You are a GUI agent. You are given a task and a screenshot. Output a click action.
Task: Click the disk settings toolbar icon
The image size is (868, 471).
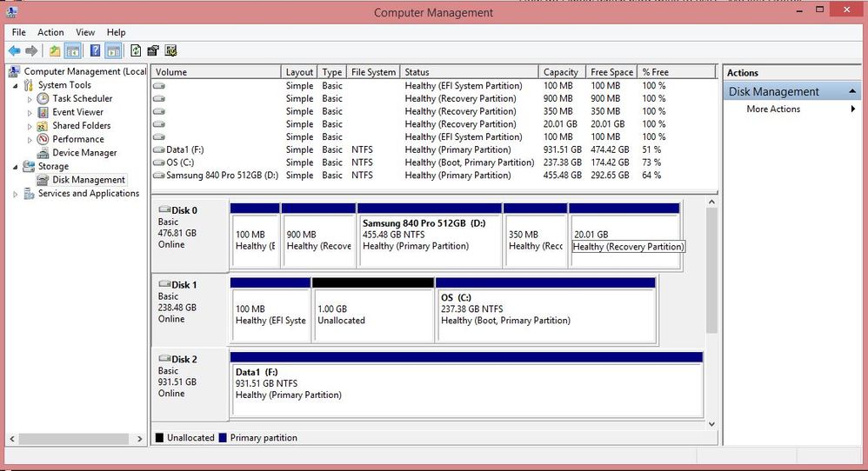tap(170, 51)
